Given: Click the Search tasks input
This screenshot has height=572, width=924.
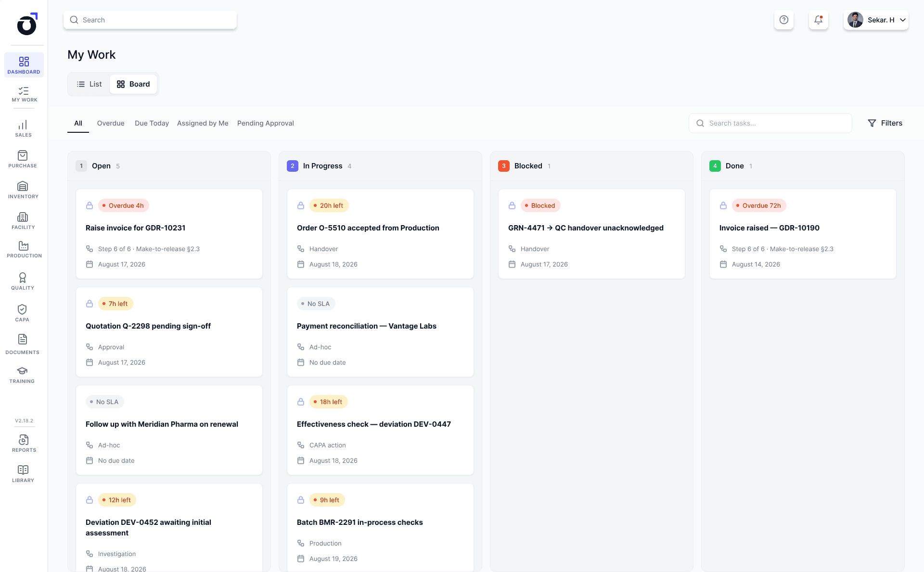Looking at the screenshot, I should click(x=770, y=123).
